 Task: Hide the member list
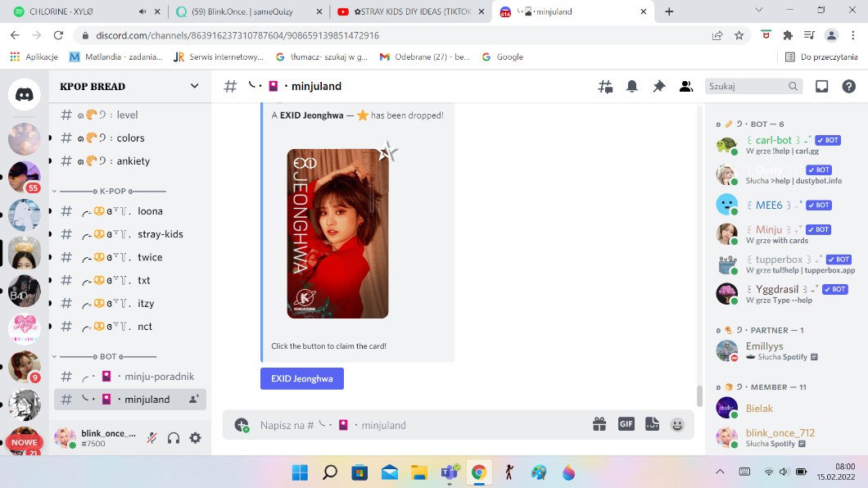(686, 86)
